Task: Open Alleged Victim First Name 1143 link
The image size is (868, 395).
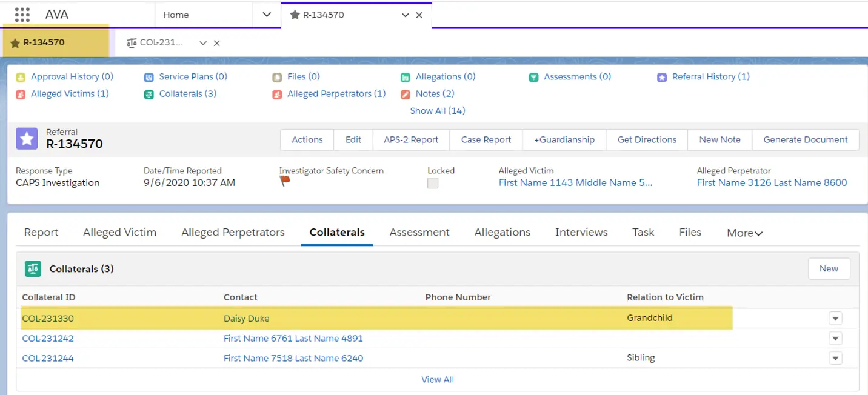Action: [575, 182]
